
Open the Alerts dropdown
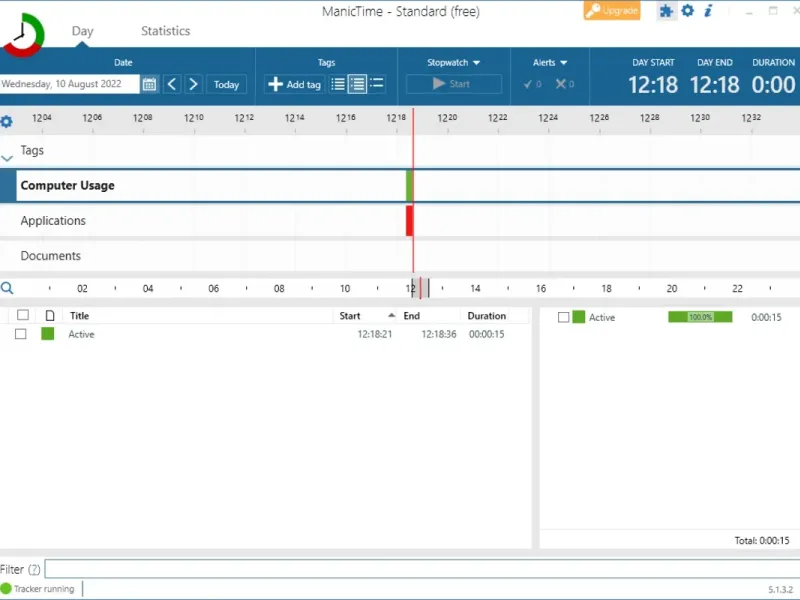[x=549, y=62]
